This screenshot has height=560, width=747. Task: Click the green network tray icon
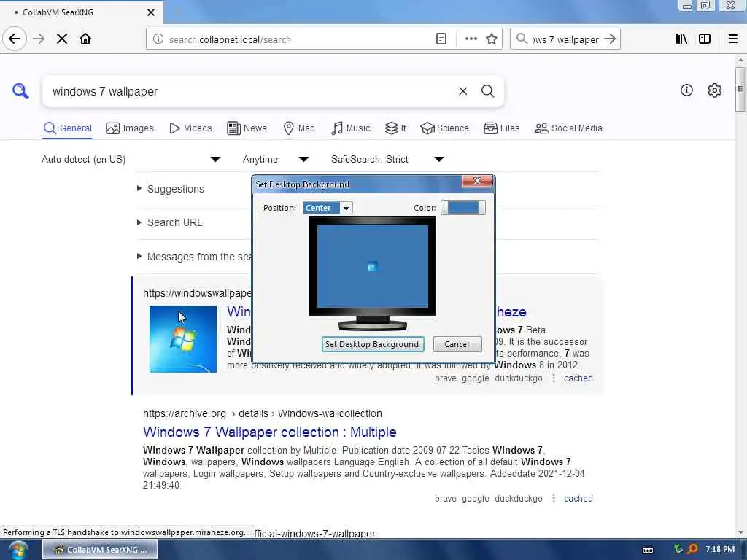[678, 549]
